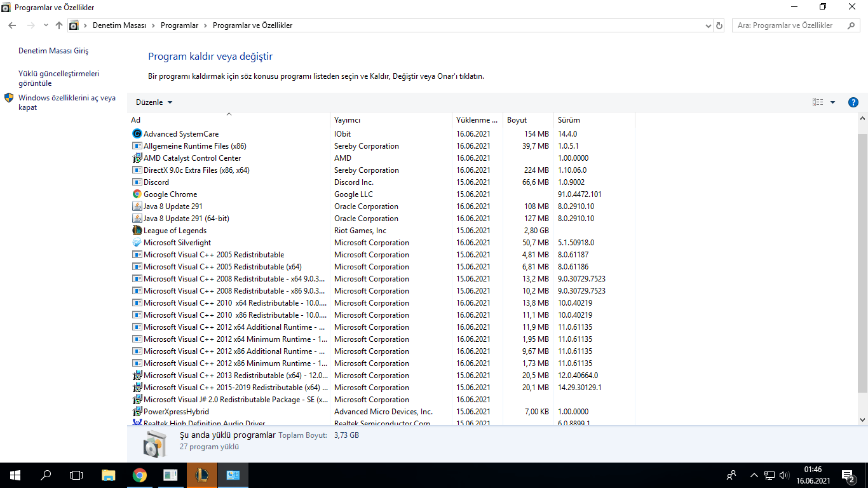The width and height of the screenshot is (868, 488).
Task: Click the Riot Games, Inc publisher cell
Action: click(x=360, y=231)
